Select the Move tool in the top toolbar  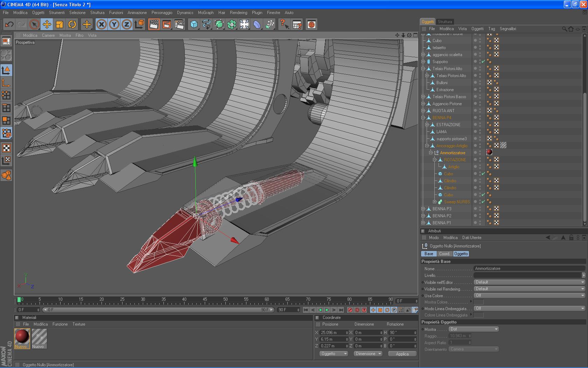[47, 25]
